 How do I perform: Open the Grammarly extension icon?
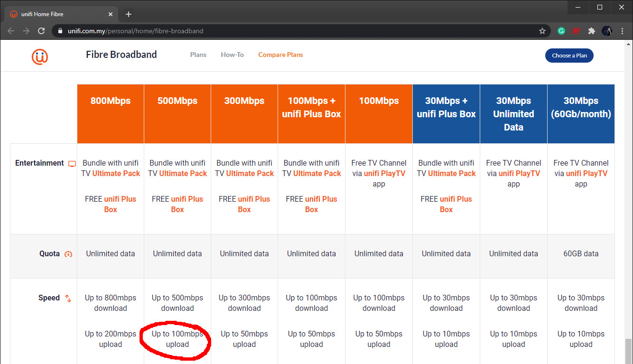(561, 31)
